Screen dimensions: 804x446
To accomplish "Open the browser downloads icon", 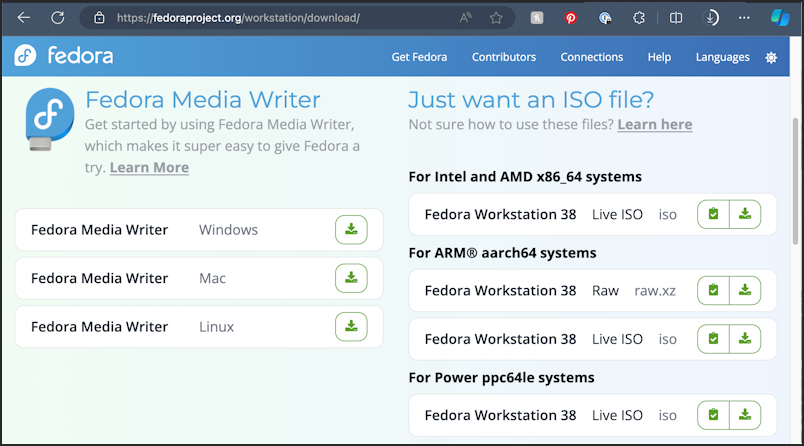I will [x=711, y=18].
